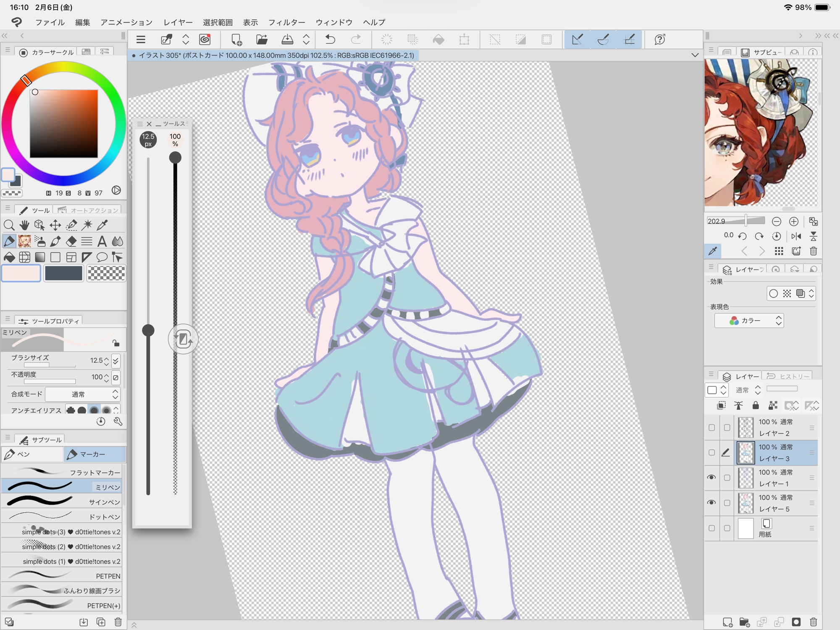Select the dark sub color swatch
Viewport: 840px width, 630px height.
click(x=64, y=274)
